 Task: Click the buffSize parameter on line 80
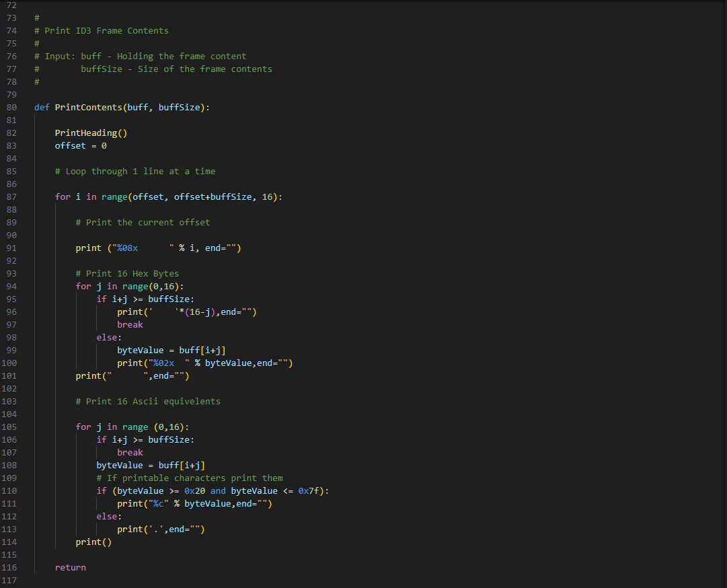pos(180,106)
